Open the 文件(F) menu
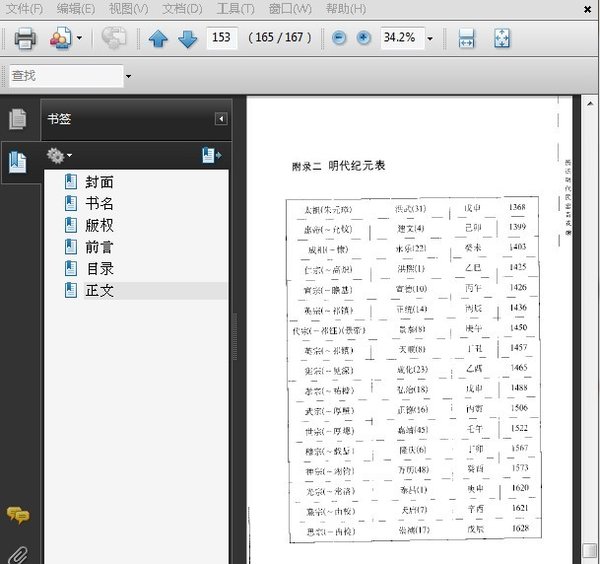The image size is (600, 564). point(24,9)
